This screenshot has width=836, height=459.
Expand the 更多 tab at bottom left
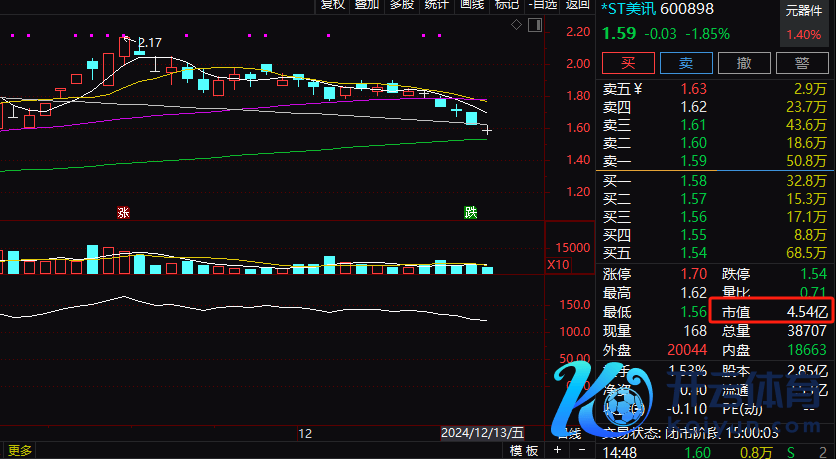coord(20,451)
